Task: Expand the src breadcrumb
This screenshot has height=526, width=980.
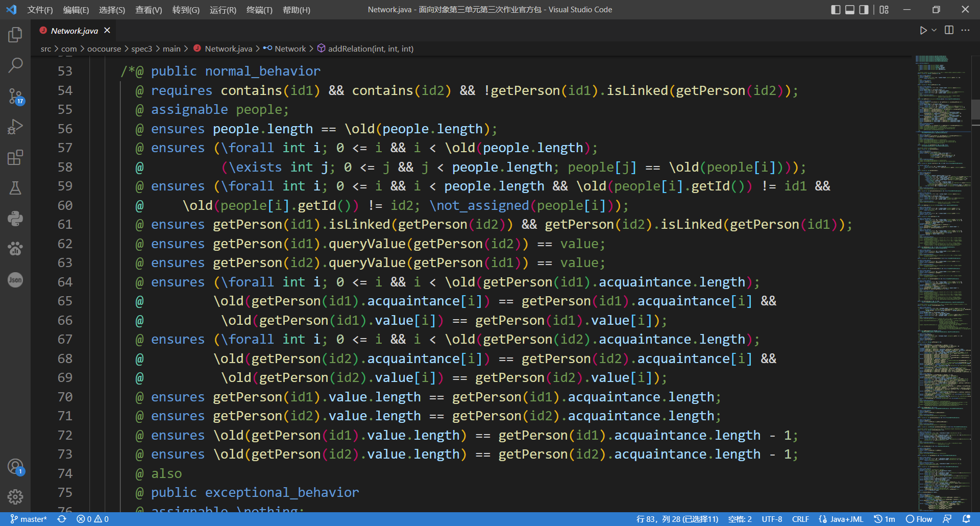Action: (x=46, y=49)
